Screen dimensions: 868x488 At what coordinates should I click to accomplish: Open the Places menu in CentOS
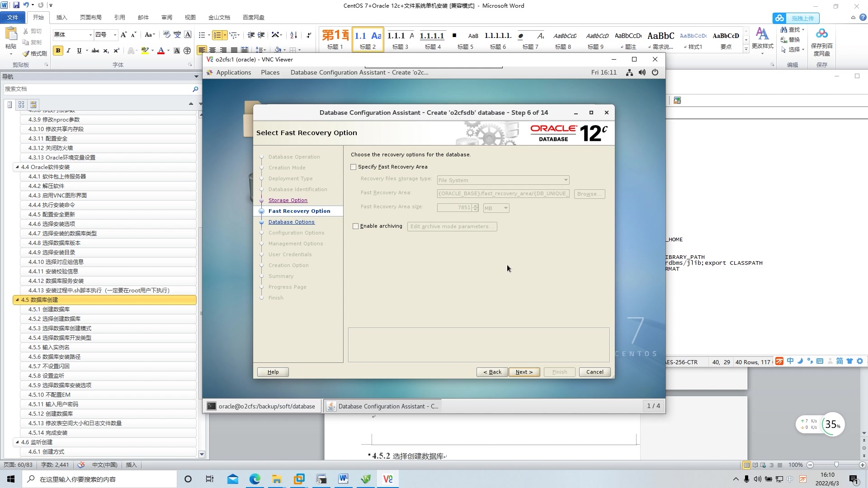[270, 72]
